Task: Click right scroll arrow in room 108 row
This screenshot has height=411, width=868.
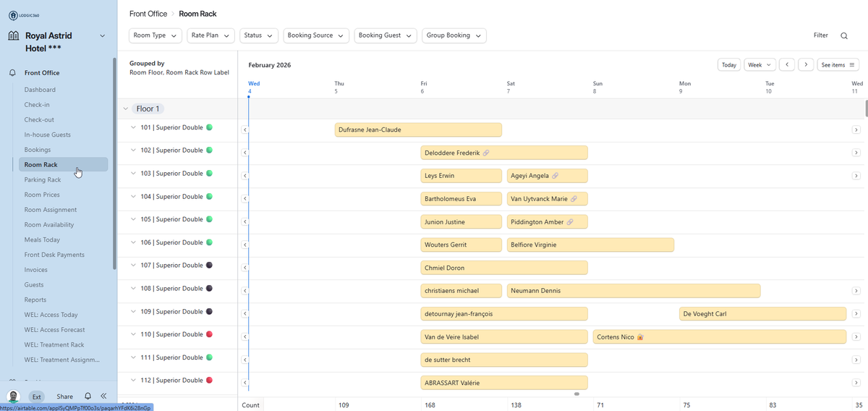Action: (x=856, y=291)
